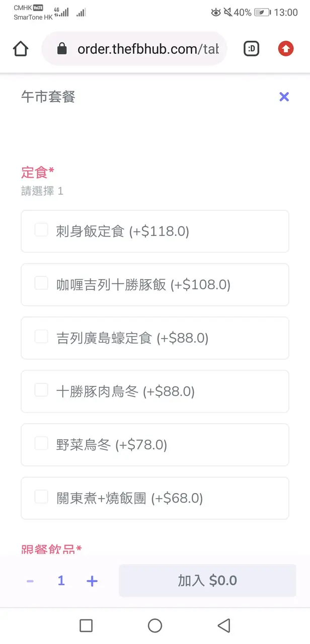The height and width of the screenshot is (644, 310).
Task: Decrease quantity with the minus button
Action: coord(30,581)
